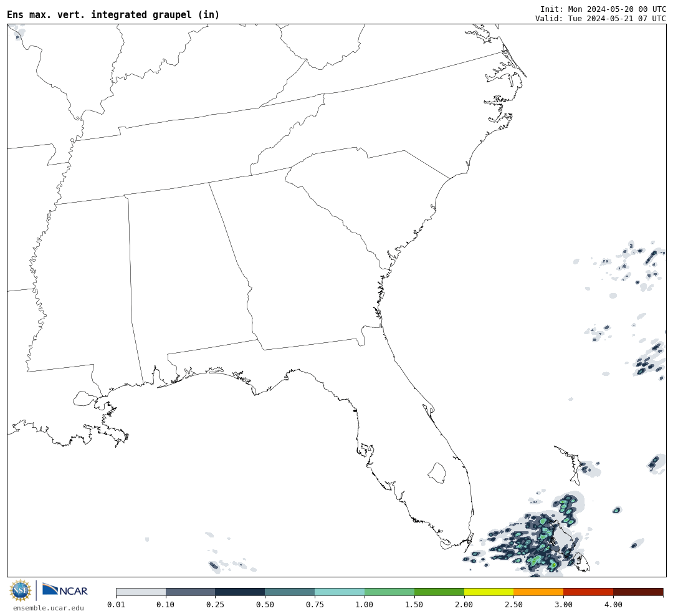Click the 0.01–0.10 light gray color swatch
Viewport: 673px width, 616px height.
141,592
